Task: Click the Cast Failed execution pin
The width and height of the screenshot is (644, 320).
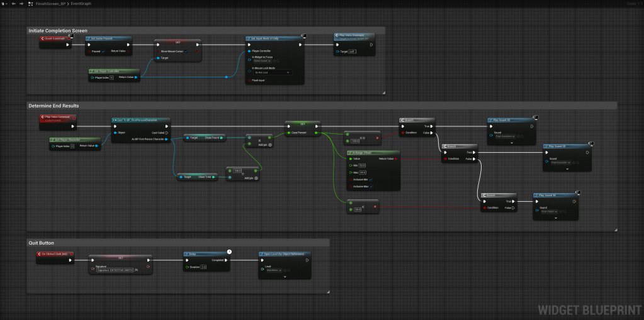Action: pyautogui.click(x=166, y=133)
